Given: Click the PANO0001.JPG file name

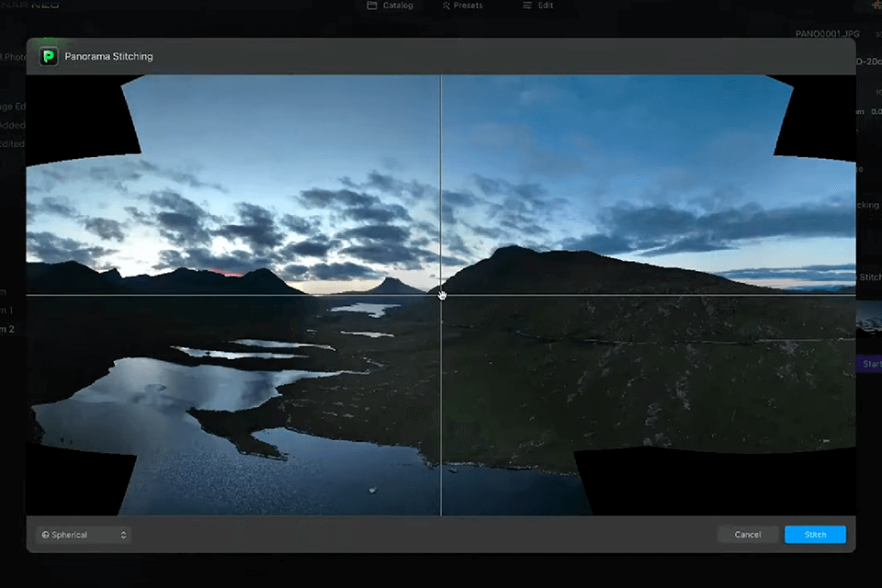Looking at the screenshot, I should [828, 34].
